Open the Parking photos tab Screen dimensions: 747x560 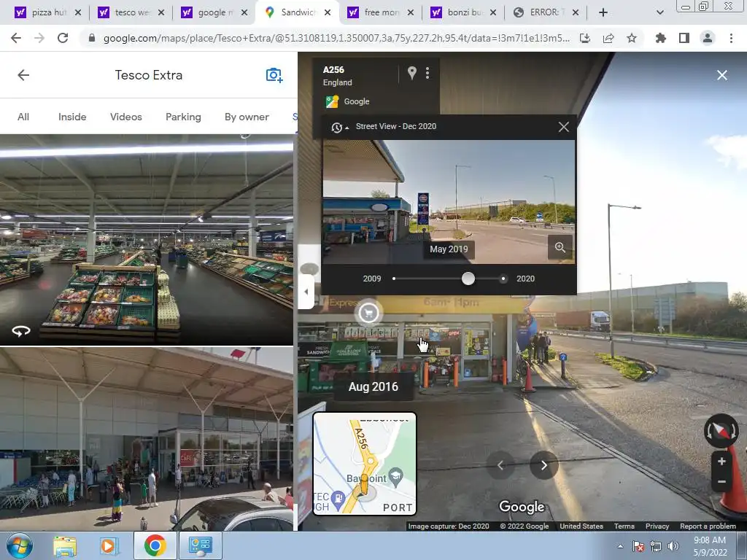pos(183,117)
